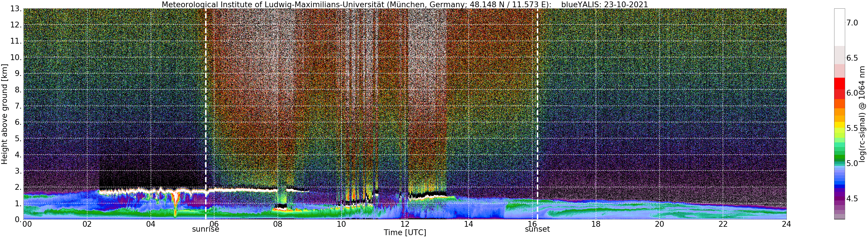Click the height axis tick label 13.
The height and width of the screenshot is (238, 868).
click(x=16, y=8)
